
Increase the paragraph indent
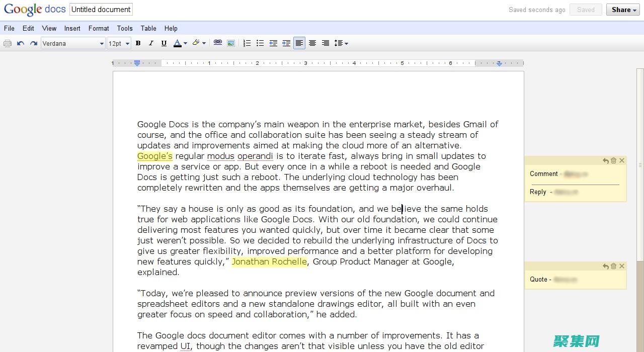(286, 44)
